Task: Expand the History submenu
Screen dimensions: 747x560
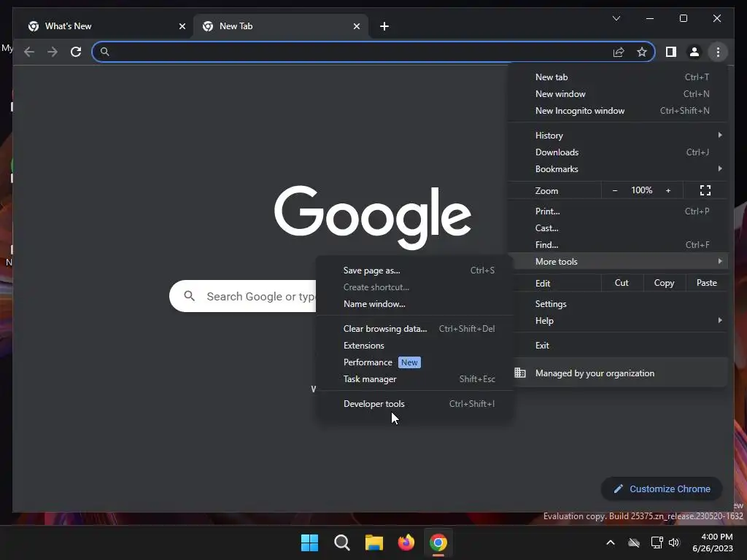Action: pos(617,135)
